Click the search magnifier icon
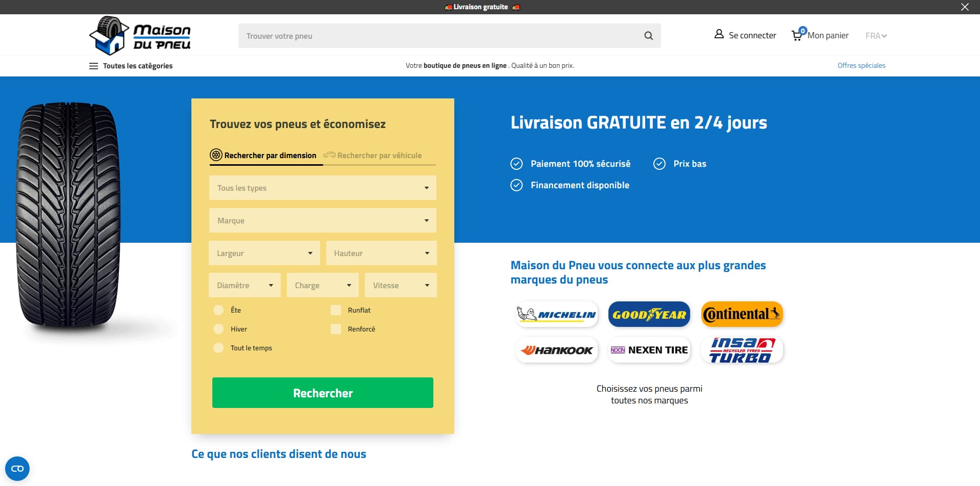Viewport: 980px width, 486px height. pos(648,36)
